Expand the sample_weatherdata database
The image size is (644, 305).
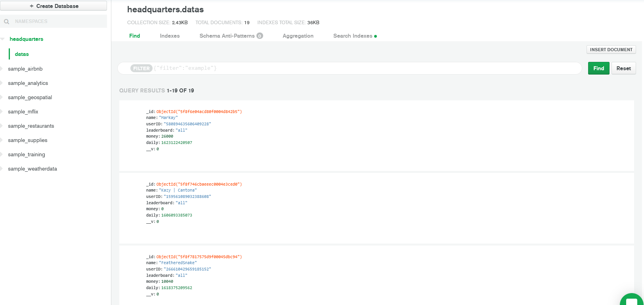click(x=2, y=169)
